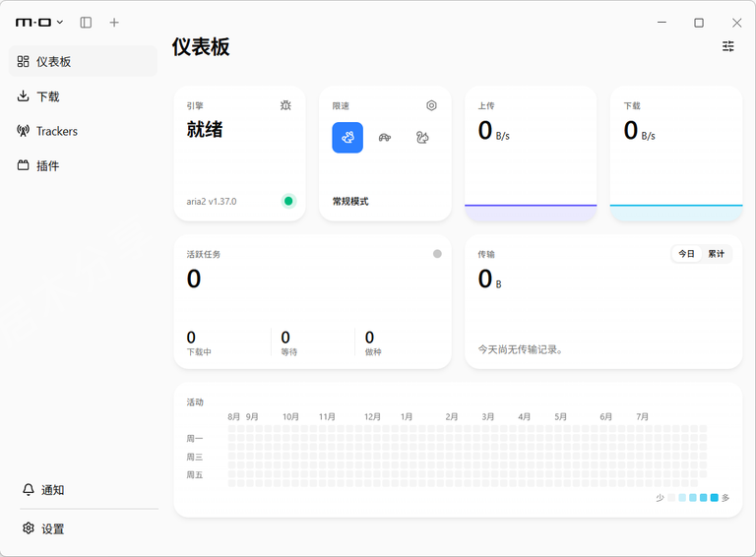This screenshot has width=756, height=557.
Task: Click the aria2 v1.37.0 version text
Action: [212, 202]
